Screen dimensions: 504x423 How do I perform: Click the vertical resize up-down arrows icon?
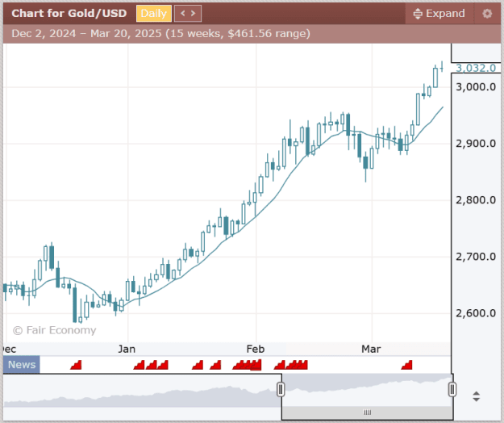tap(477, 396)
